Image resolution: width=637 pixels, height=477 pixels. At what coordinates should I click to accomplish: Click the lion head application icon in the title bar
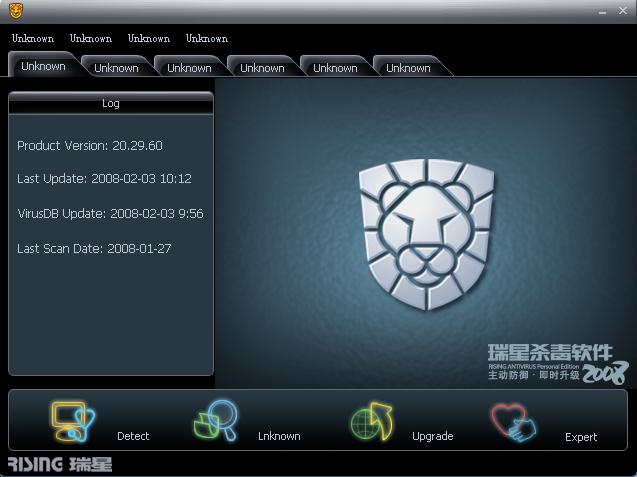tap(16, 11)
